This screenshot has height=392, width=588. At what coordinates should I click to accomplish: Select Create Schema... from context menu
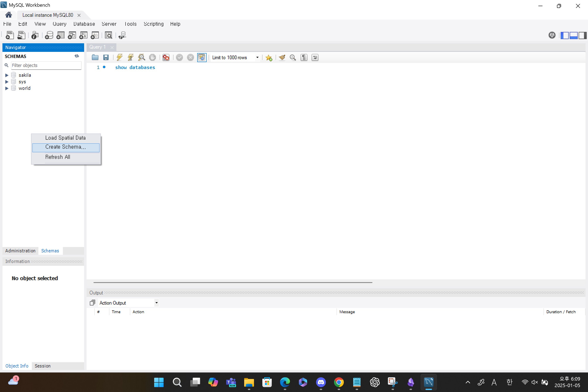66,147
